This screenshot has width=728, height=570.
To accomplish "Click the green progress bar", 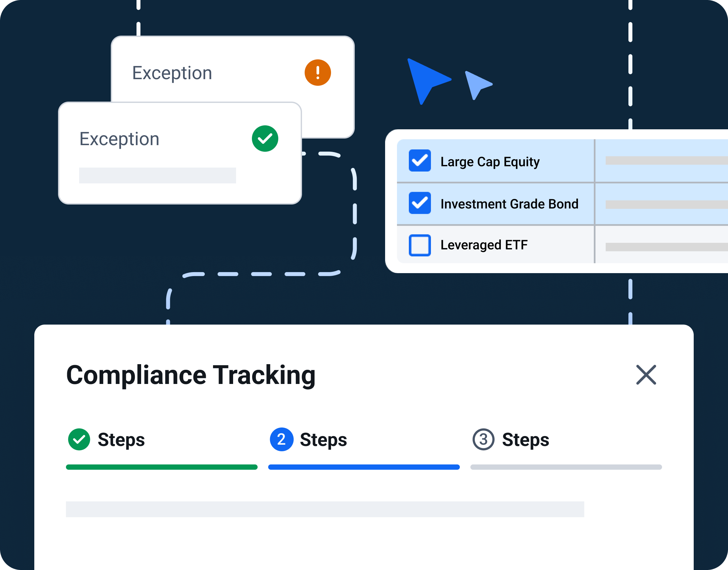I will (162, 467).
